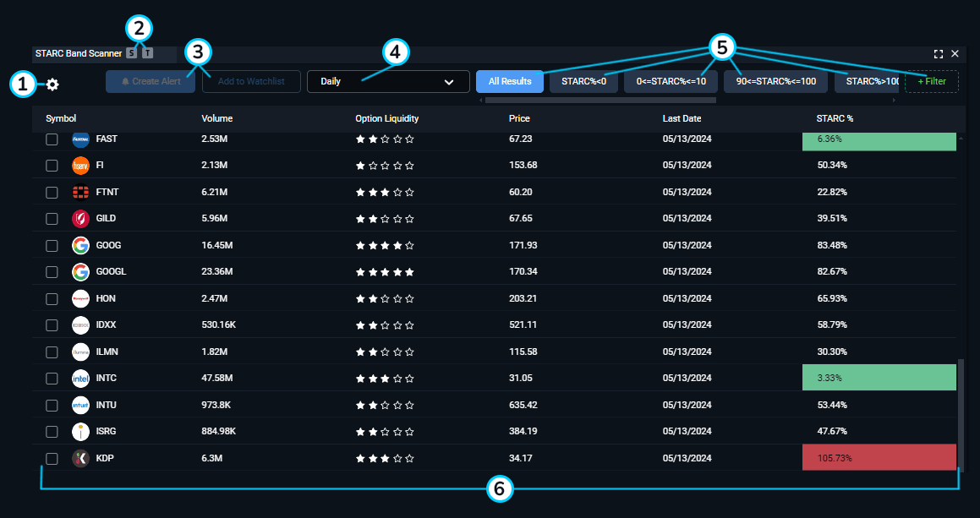Check the FI row checkbox

(52, 166)
